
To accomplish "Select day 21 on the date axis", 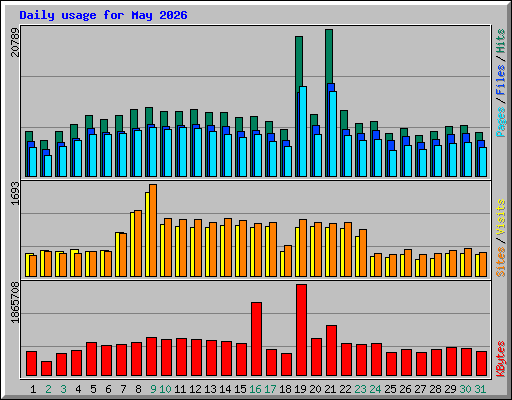I will (330, 389).
